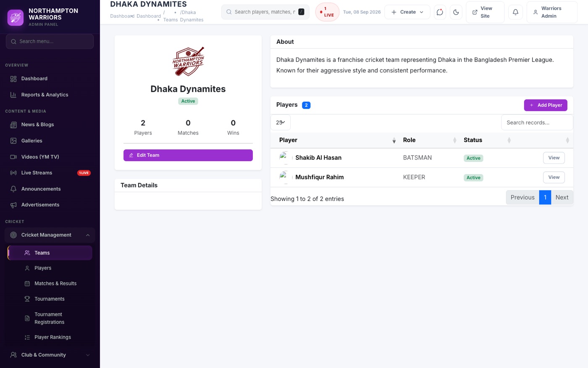588x368 pixels.
Task: Open Tournaments in the sidebar
Action: pos(50,299)
